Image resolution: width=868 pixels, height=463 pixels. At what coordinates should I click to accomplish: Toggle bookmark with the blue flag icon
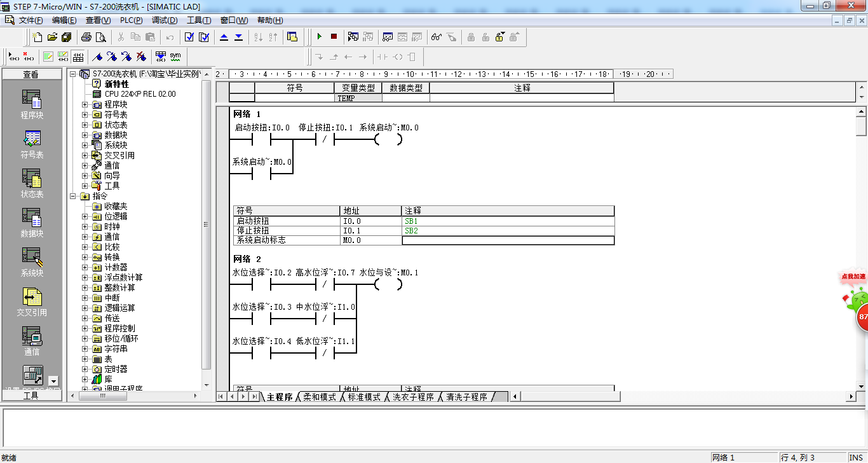tap(97, 57)
